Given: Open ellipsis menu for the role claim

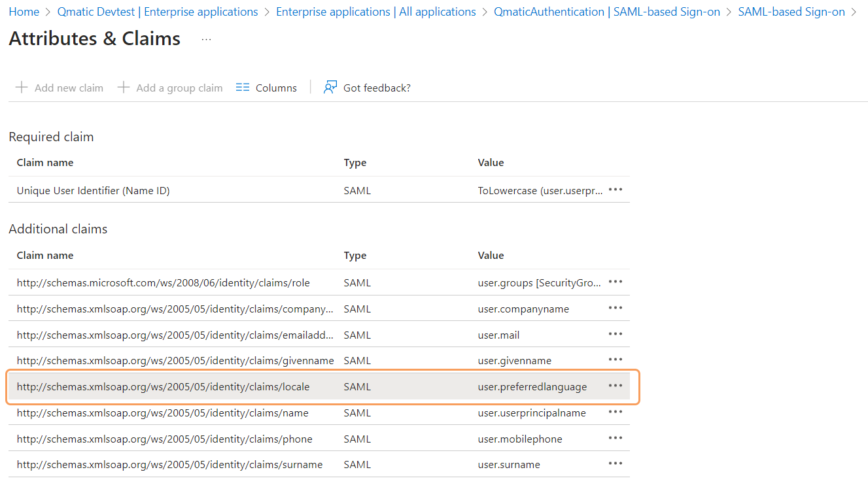Looking at the screenshot, I should point(615,282).
